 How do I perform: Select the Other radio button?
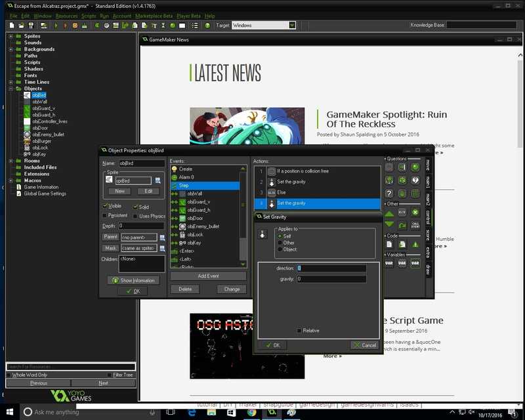click(280, 242)
